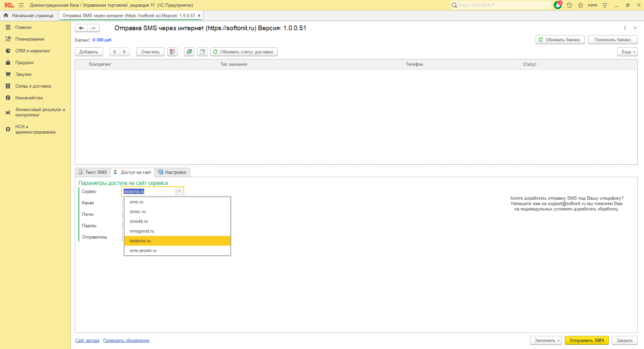This screenshot has height=349, width=644.
Task: Click the global search field
Action: [501, 5]
